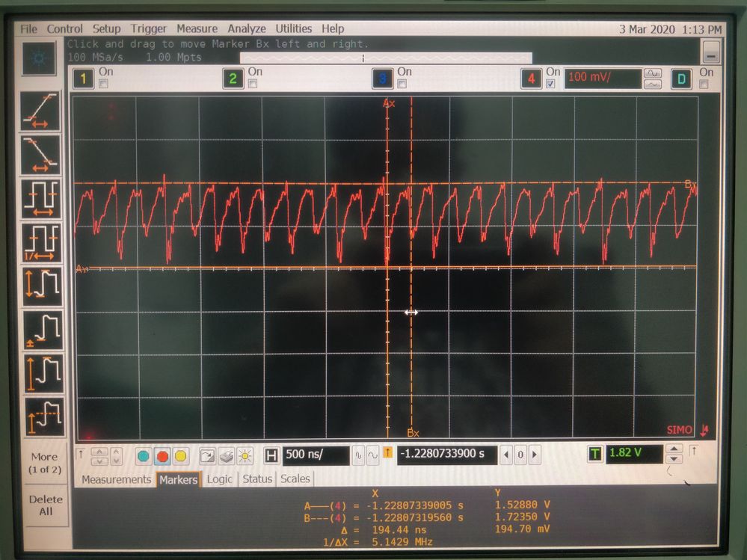Click the Delete All button

tap(46, 505)
